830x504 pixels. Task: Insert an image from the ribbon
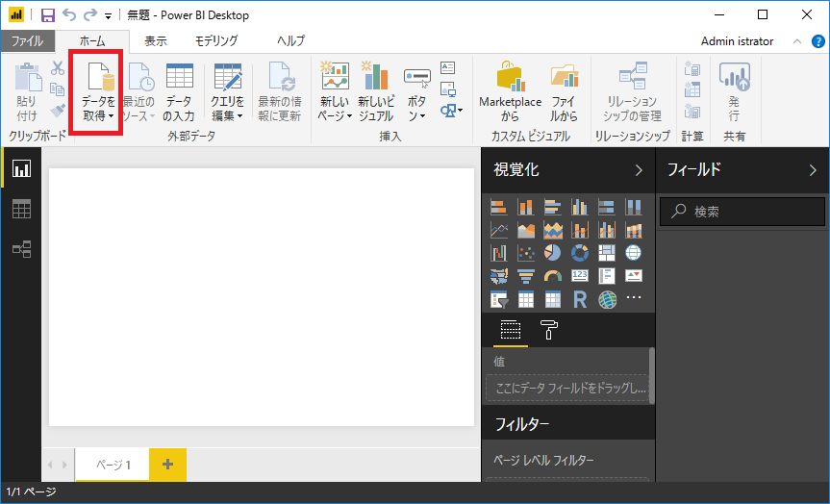pos(448,88)
